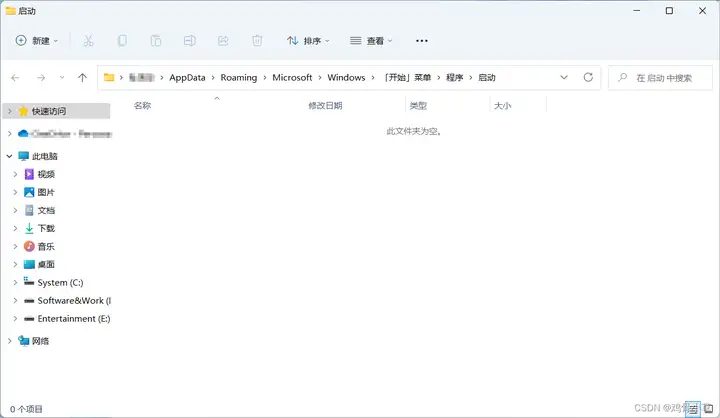This screenshot has height=418, width=720.
Task: Click the Rename icon in toolbar
Action: [190, 41]
